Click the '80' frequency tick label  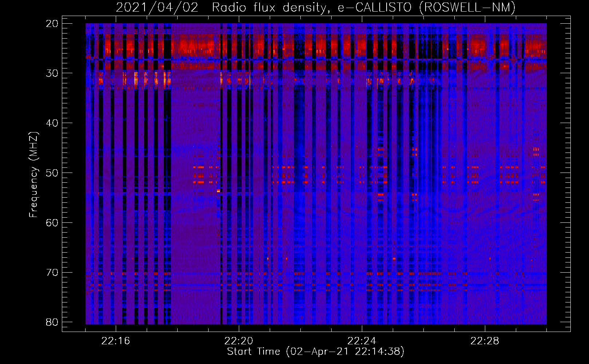[x=52, y=322]
